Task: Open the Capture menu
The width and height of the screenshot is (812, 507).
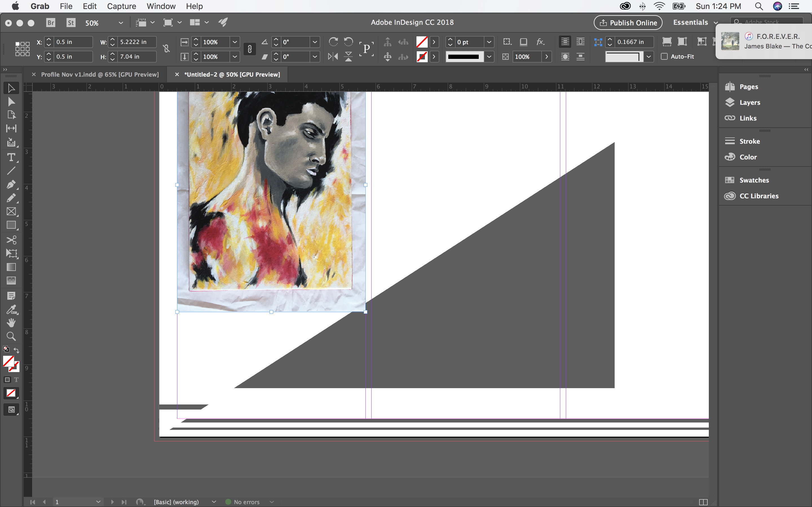Action: tap(121, 6)
